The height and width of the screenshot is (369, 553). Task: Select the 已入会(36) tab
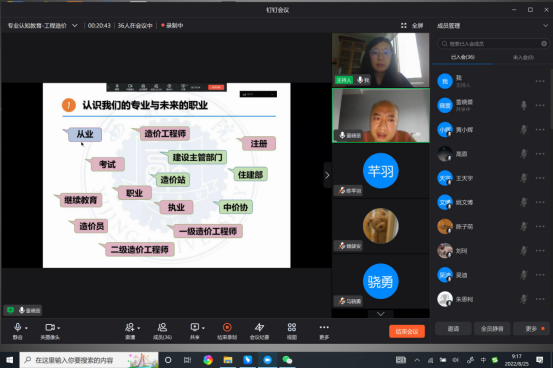tap(463, 57)
